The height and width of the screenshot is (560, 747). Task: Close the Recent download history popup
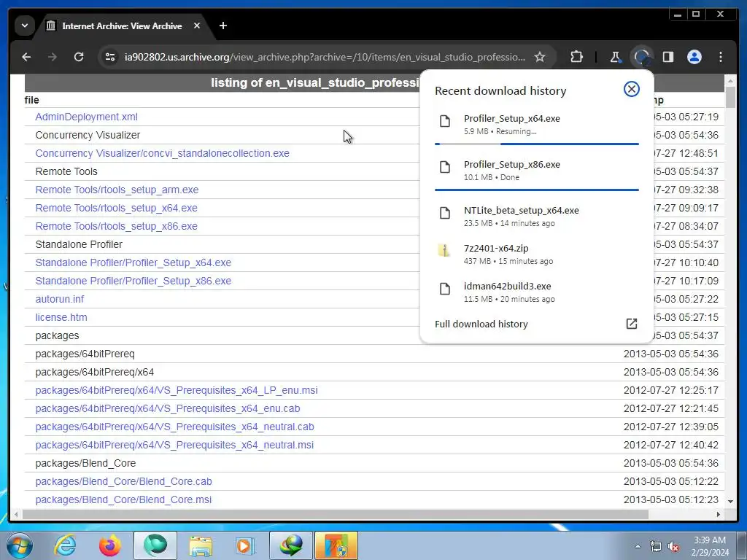tap(631, 89)
